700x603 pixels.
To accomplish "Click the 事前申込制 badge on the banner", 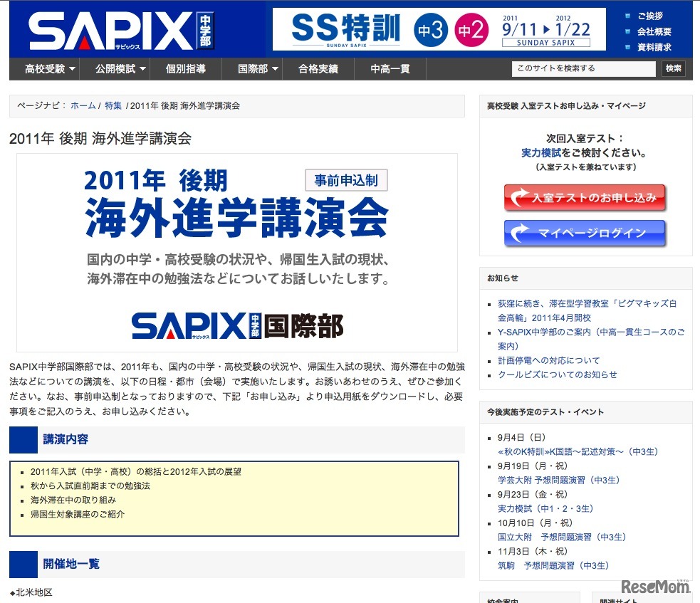I will 346,180.
